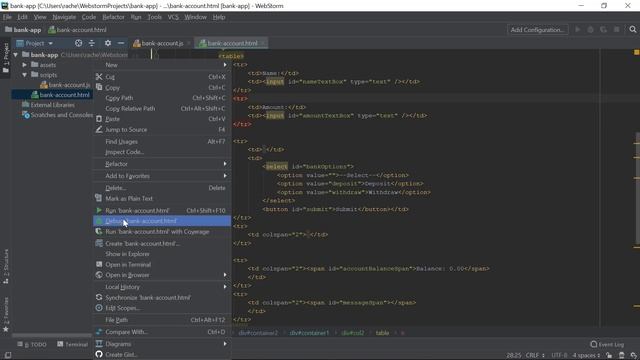Click the Run with Coverage shield icon
Image resolution: width=640 pixels, height=360 pixels.
[x=99, y=231]
